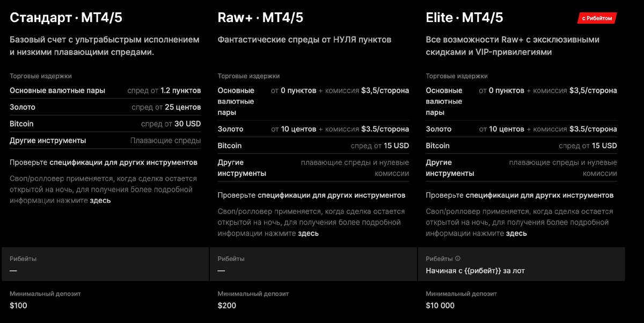Click 'здесь' swap link under Стандарт account
Screen dimensions: 644x323
coord(100,200)
